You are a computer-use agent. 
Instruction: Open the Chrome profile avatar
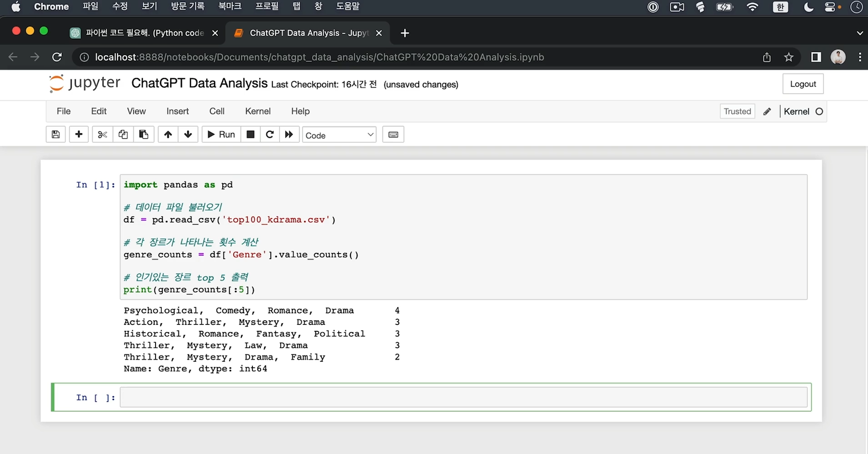pos(838,57)
